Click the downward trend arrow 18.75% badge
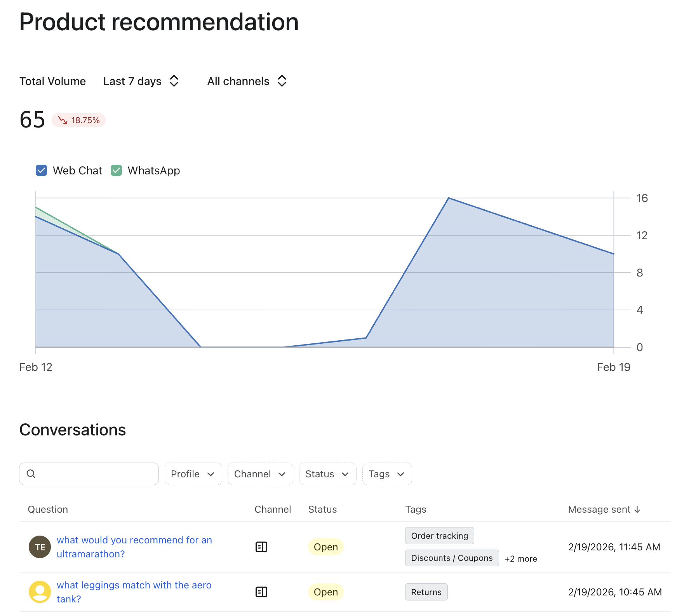696x616 pixels. [x=79, y=120]
